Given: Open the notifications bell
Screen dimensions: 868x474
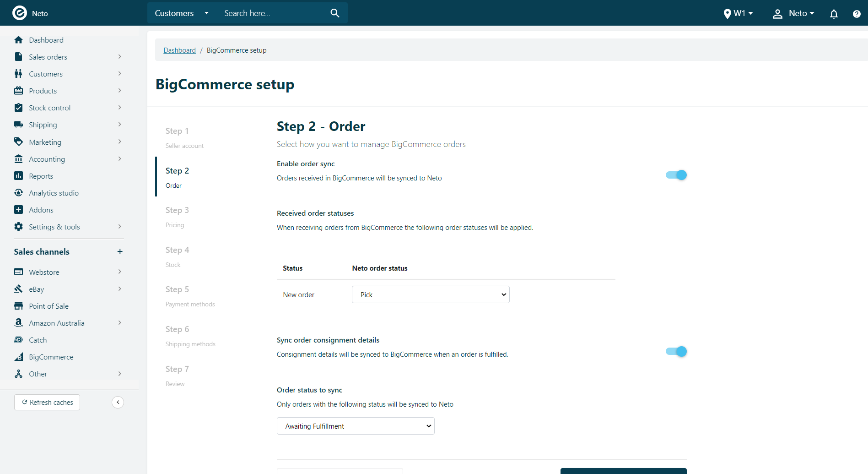Looking at the screenshot, I should click(834, 14).
